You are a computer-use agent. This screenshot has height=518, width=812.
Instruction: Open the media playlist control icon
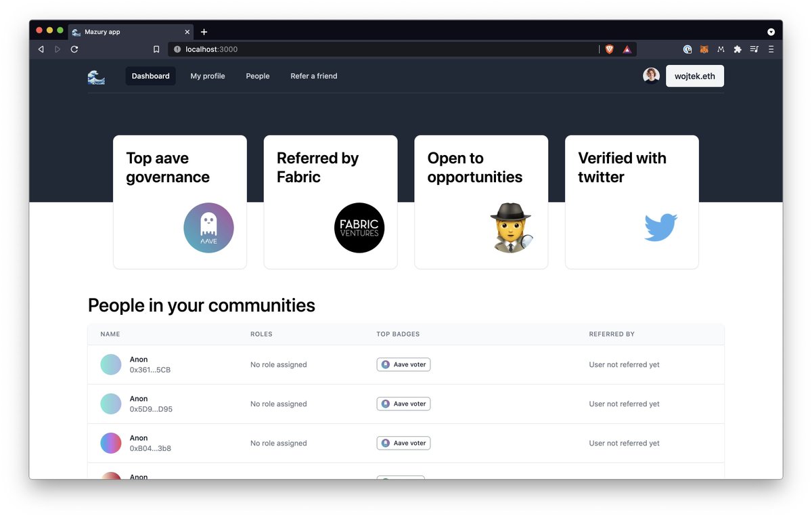point(754,49)
